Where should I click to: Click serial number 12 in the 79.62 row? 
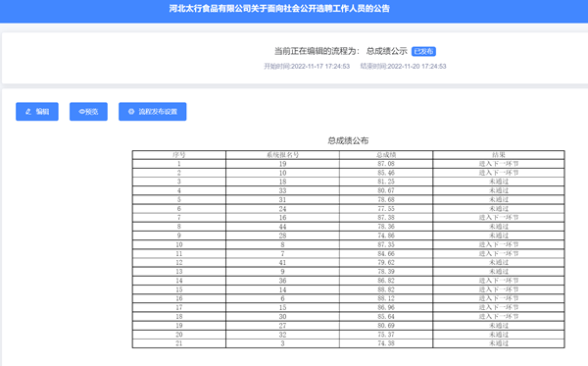pos(179,262)
